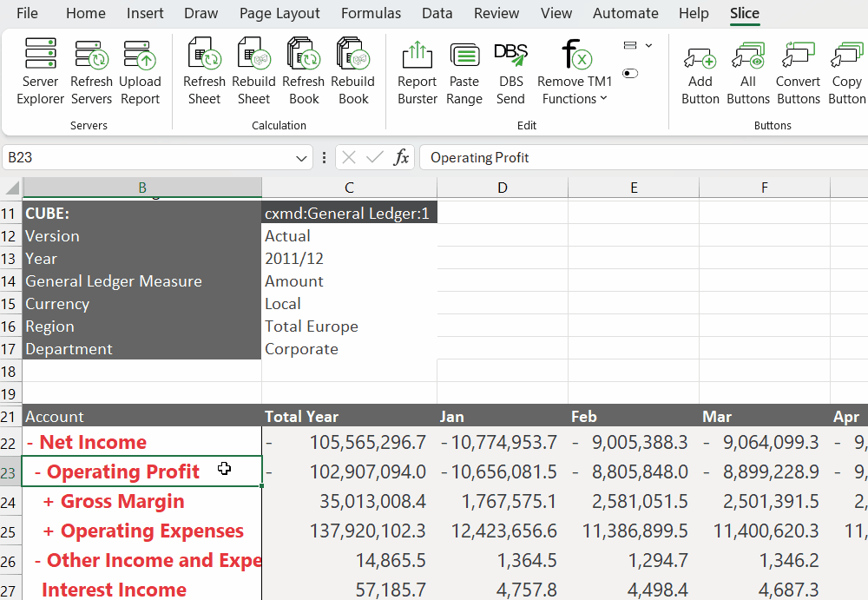Image resolution: width=868 pixels, height=600 pixels.
Task: Click the formula bar showing Operating Profit
Action: point(642,158)
